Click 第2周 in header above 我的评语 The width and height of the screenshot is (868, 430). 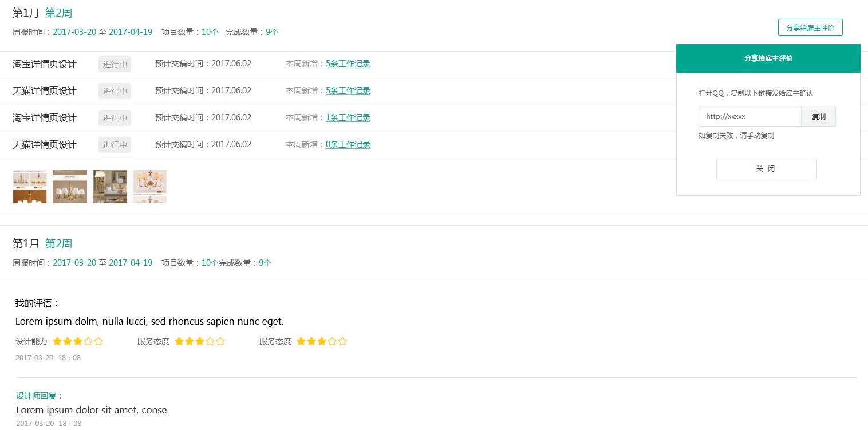(58, 243)
